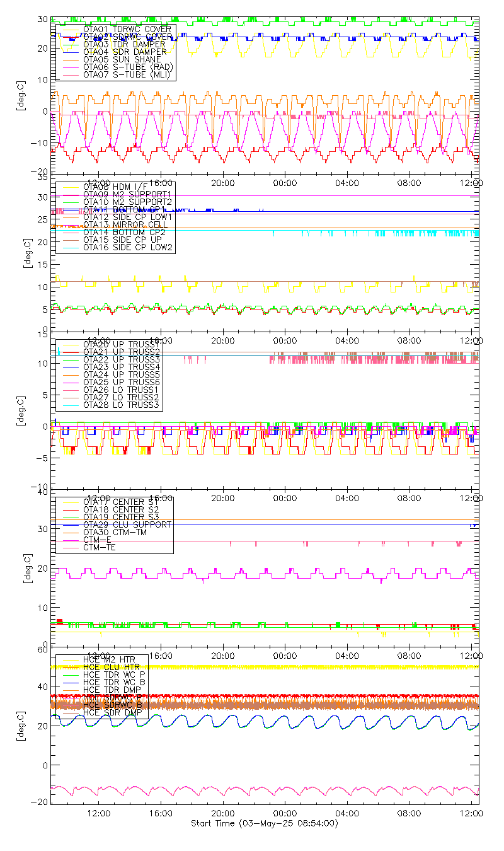Select the OTA21 UP TRUSS2 legend label
The image size is (504, 851).
(x=122, y=352)
